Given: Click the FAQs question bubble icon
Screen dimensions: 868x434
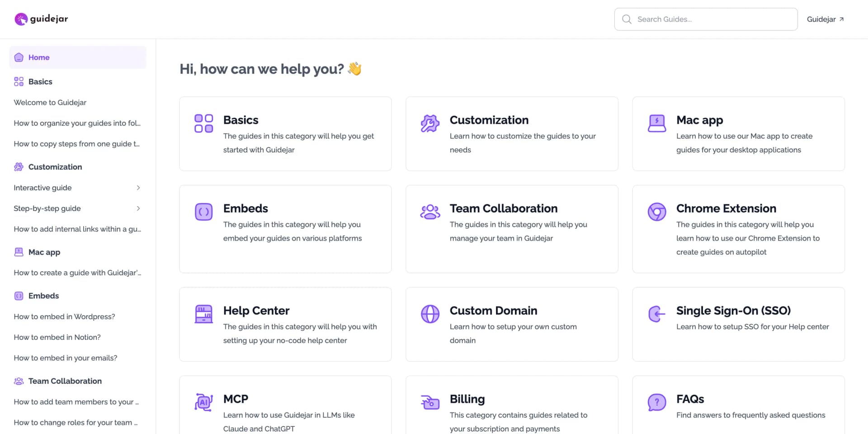Looking at the screenshot, I should (656, 402).
